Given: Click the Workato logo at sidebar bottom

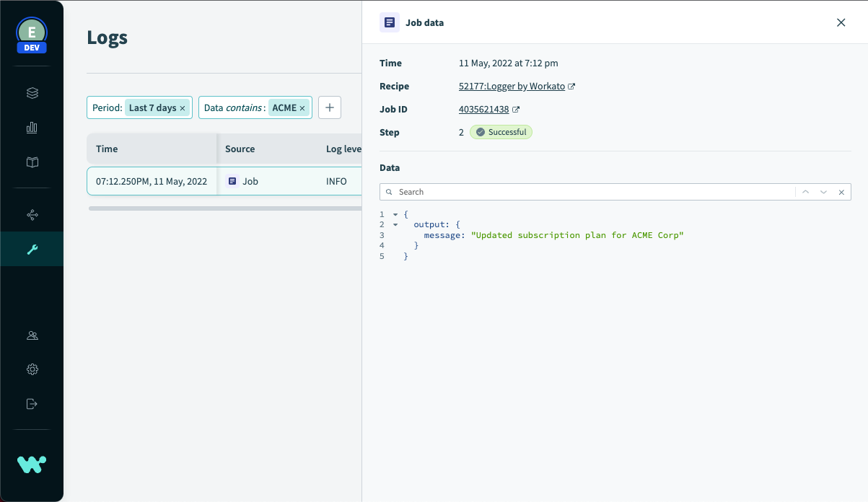Looking at the screenshot, I should (x=32, y=464).
